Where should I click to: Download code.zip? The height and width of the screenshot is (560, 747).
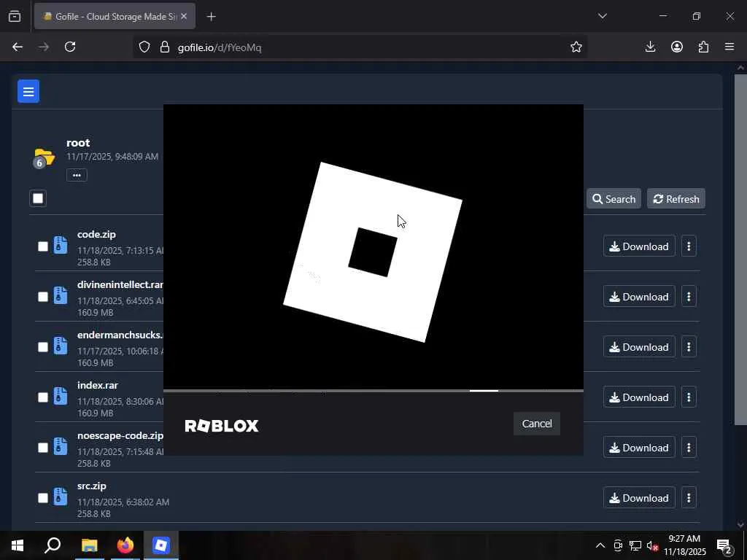click(x=639, y=246)
